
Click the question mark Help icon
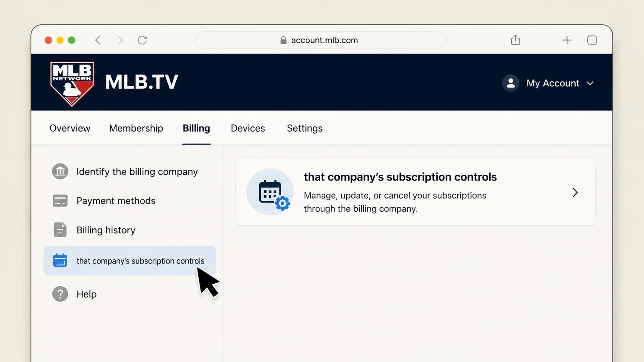(60, 294)
